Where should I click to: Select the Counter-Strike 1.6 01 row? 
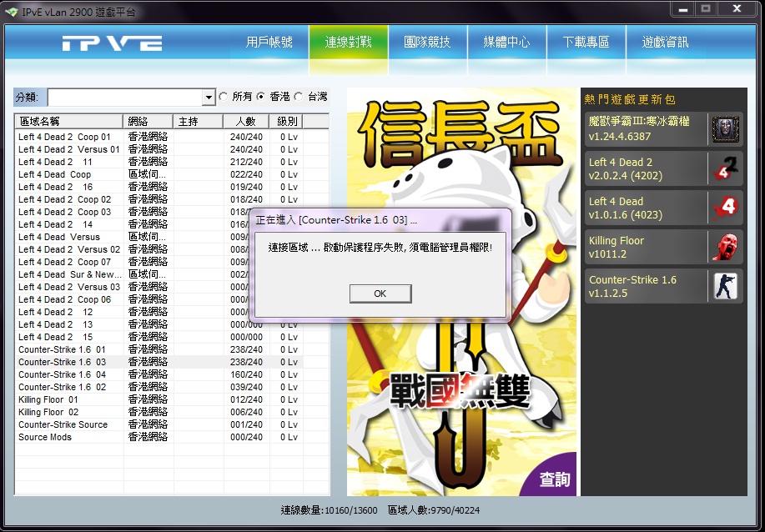tap(159, 349)
